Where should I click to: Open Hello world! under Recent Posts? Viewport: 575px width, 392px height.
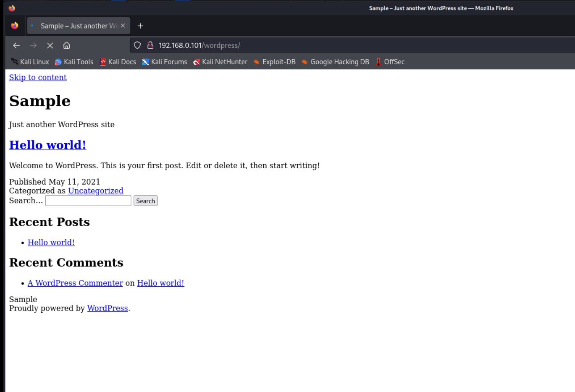[51, 242]
